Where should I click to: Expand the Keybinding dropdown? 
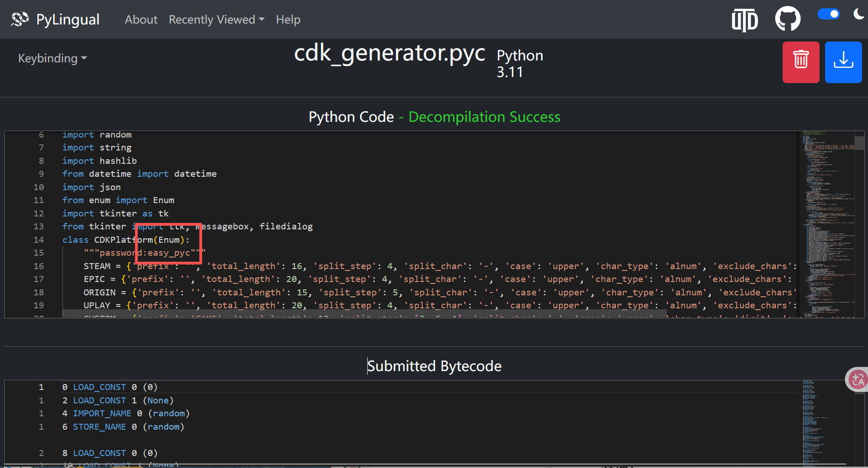(52, 58)
